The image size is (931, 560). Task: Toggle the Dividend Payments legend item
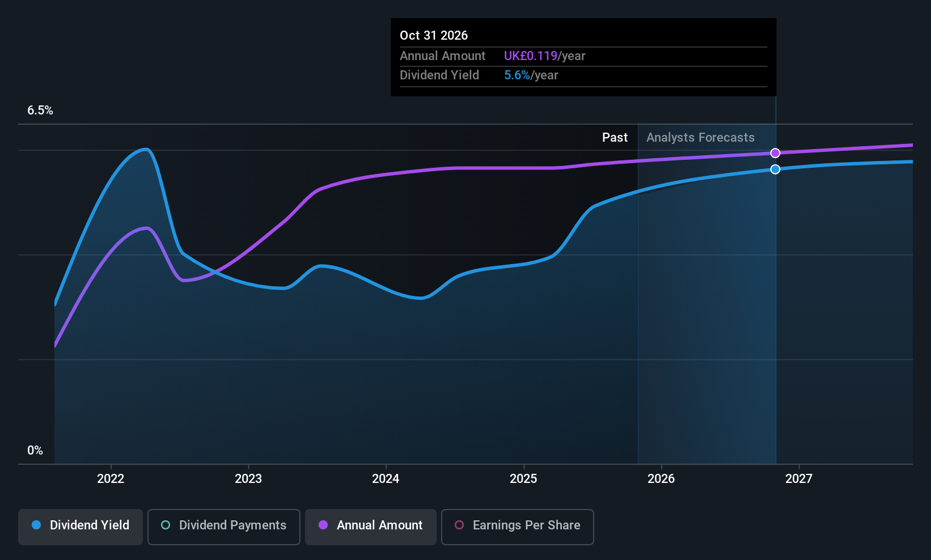(223, 525)
